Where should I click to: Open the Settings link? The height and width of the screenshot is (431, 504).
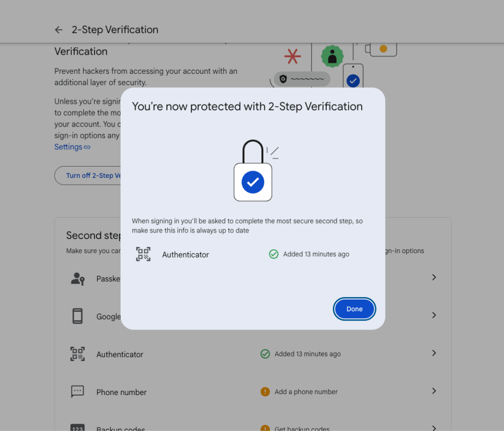pos(72,147)
